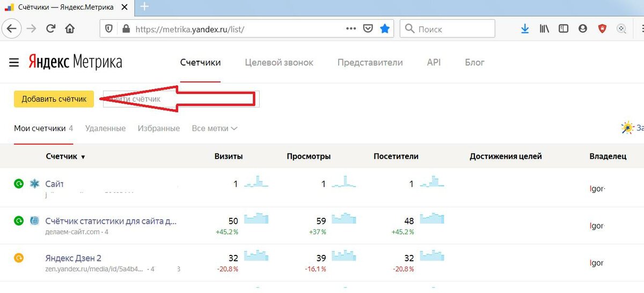Show the Удаленные counters list

click(x=105, y=129)
